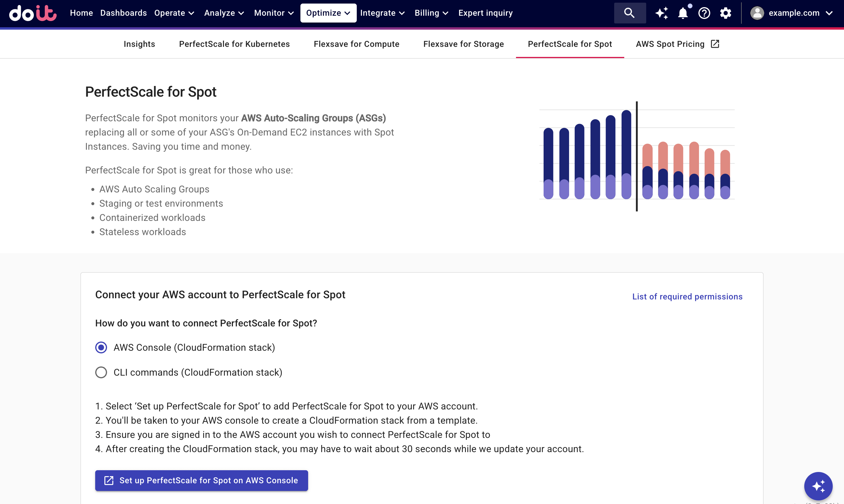The image size is (844, 504).
Task: Click the user avatar icon
Action: pos(757,13)
